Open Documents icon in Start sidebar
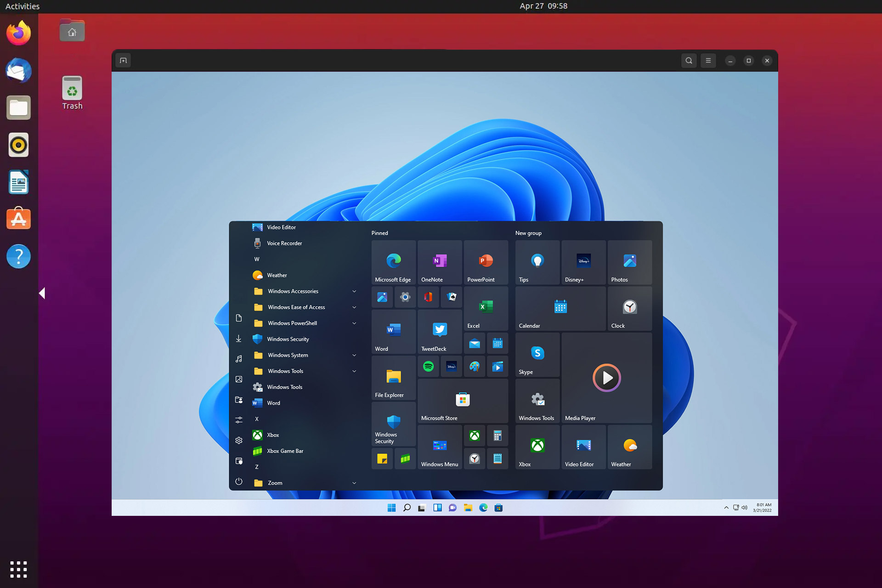 coord(239,318)
